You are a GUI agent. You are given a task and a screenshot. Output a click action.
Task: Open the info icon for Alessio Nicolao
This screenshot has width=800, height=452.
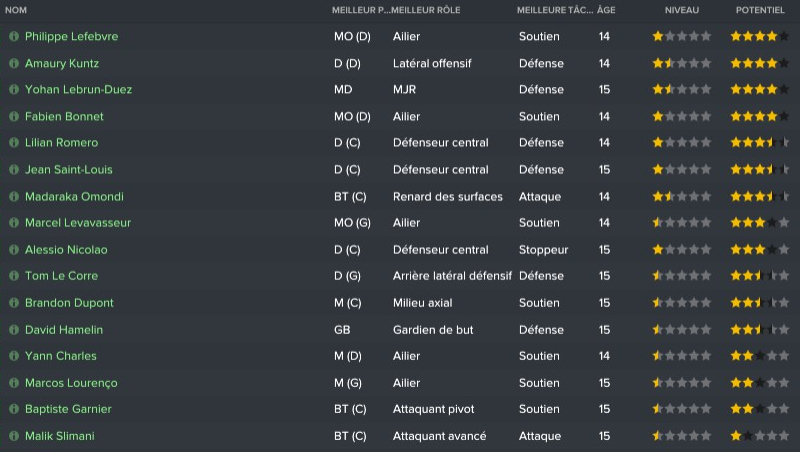tap(14, 250)
